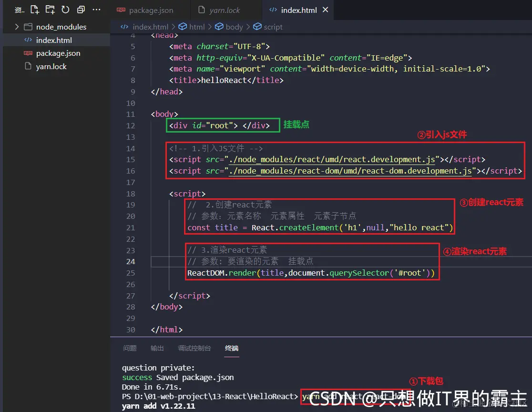Click the meta viewport line
Image resolution: width=532 pixels, height=412 pixels.
pos(329,69)
